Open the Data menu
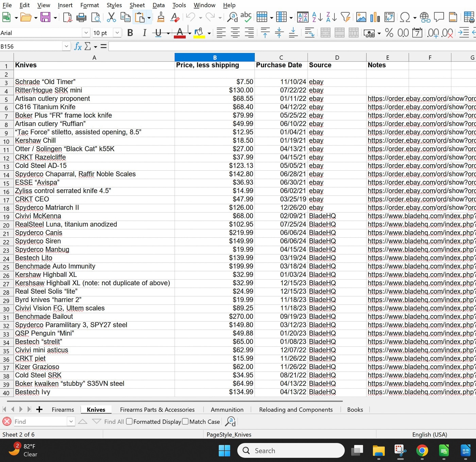 point(158,5)
